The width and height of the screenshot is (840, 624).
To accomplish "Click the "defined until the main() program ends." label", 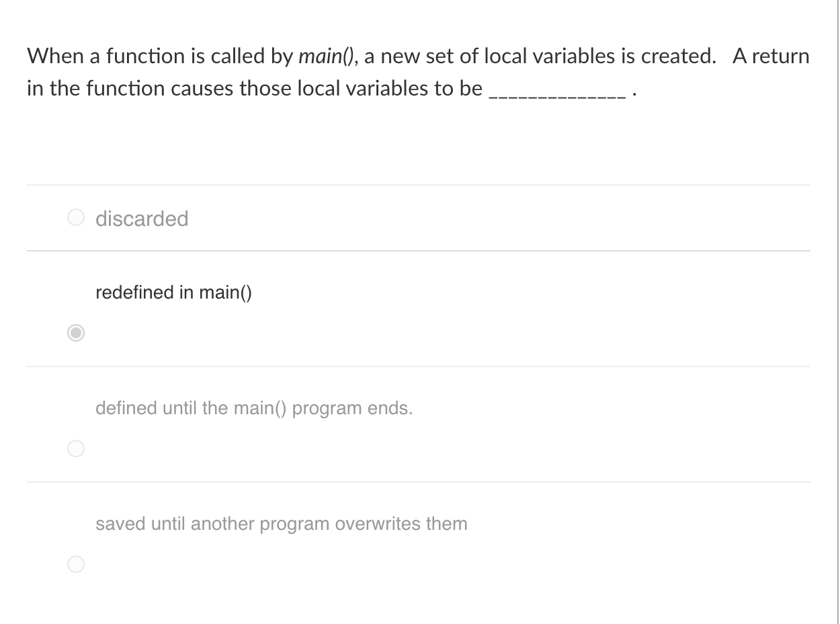I will point(254,408).
